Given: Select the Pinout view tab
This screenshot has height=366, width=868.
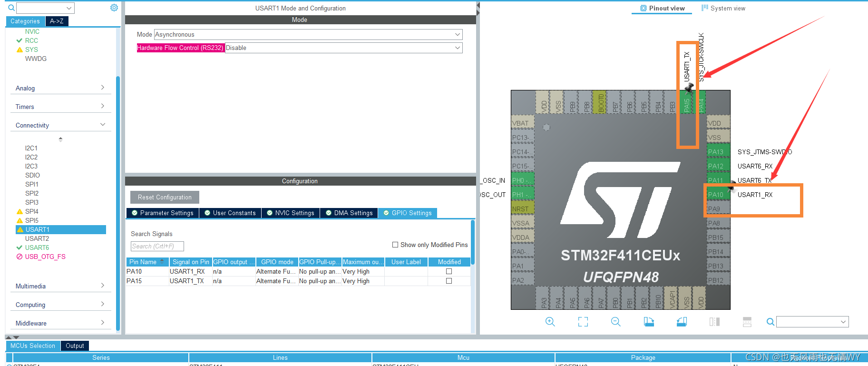Looking at the screenshot, I should 662,8.
